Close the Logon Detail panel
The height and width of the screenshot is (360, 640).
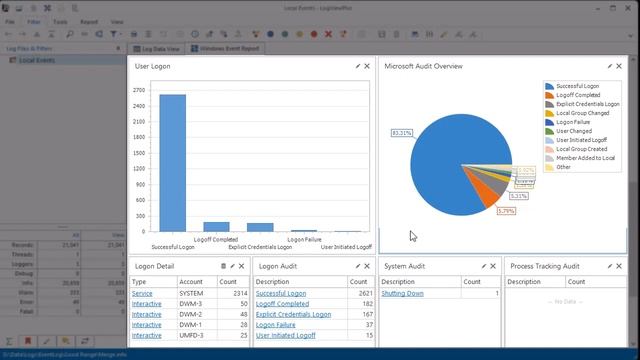[242, 266]
